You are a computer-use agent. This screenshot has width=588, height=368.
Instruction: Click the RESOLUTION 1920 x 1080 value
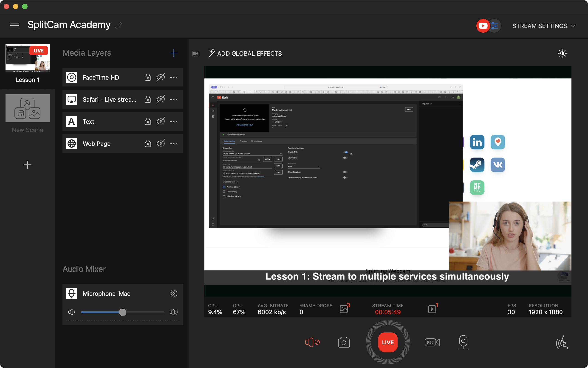546,312
